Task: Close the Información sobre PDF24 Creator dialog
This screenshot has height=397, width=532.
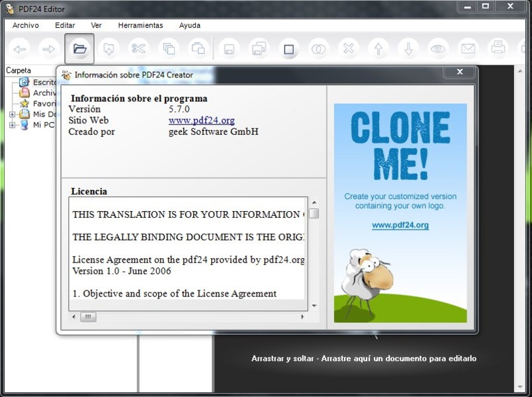Action: tap(460, 71)
